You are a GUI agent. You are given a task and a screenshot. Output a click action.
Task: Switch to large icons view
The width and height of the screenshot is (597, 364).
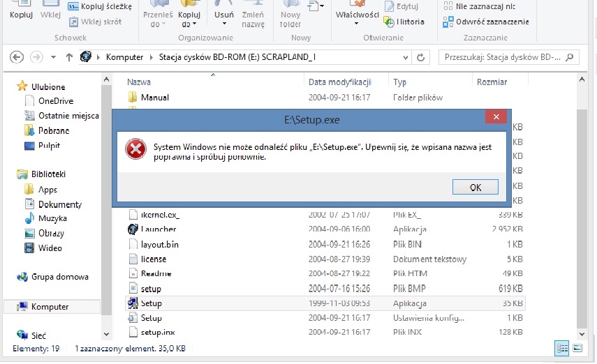pyautogui.click(x=577, y=348)
